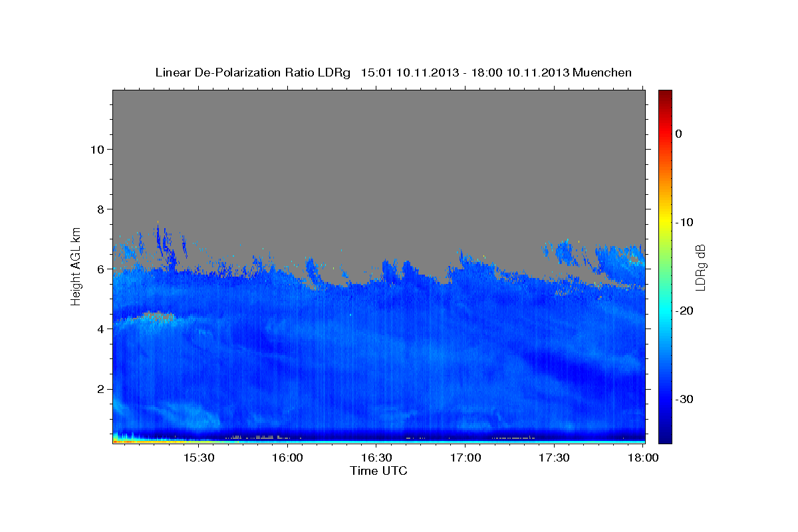
Task: Click the '18:00' time axis label
Action: click(643, 458)
